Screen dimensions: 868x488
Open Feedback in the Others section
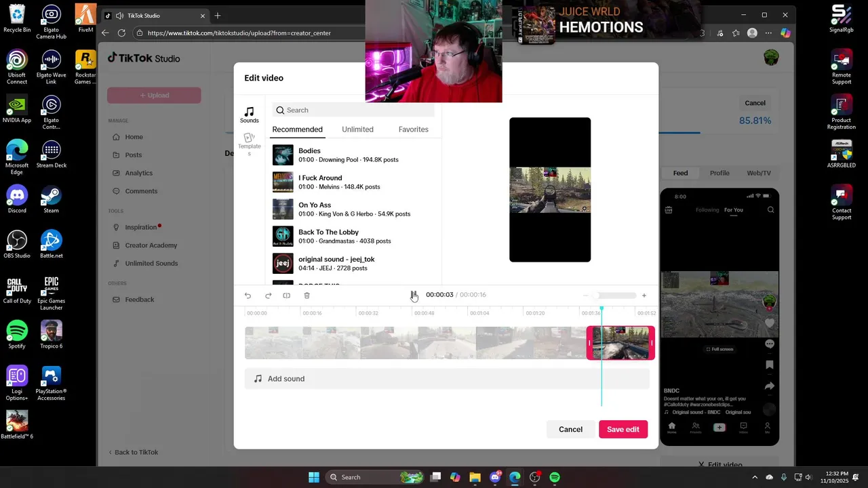pos(139,300)
